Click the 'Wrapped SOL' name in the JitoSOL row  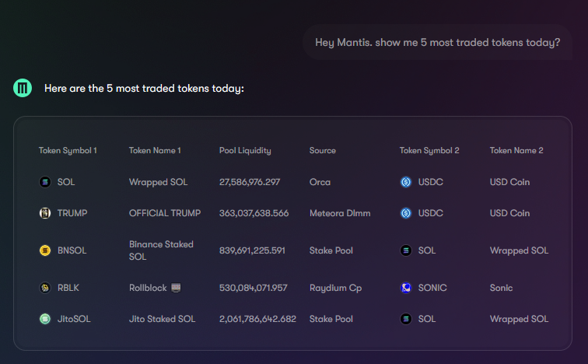click(519, 319)
